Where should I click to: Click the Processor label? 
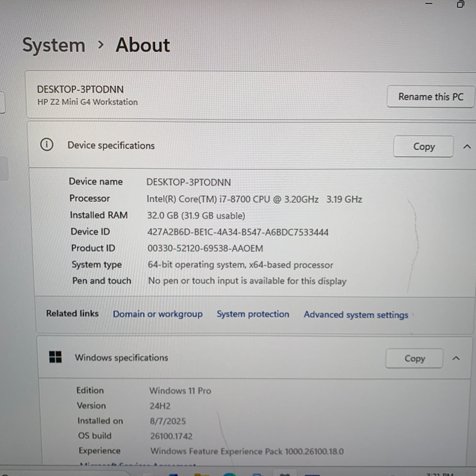tap(90, 198)
